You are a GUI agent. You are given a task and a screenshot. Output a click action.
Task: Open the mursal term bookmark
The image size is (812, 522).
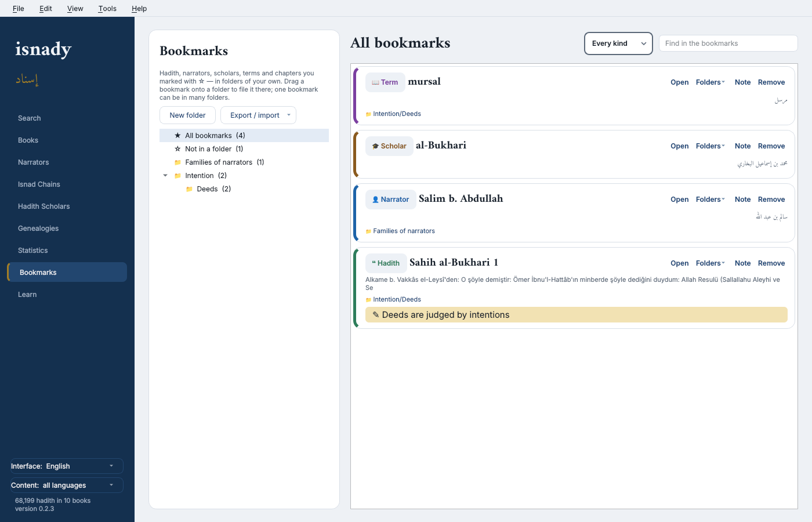(x=680, y=82)
